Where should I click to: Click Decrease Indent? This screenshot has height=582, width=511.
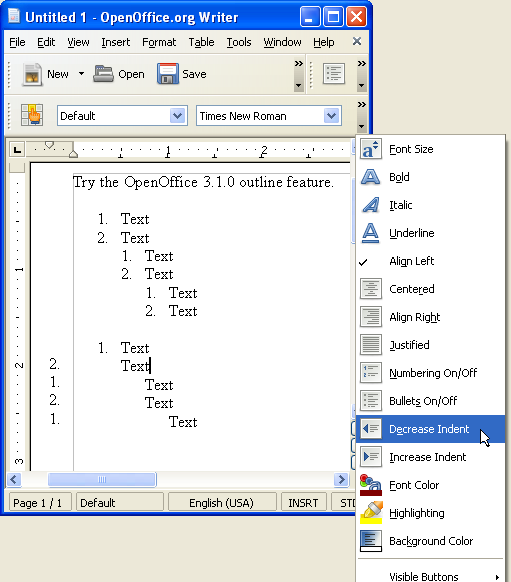[x=430, y=429]
